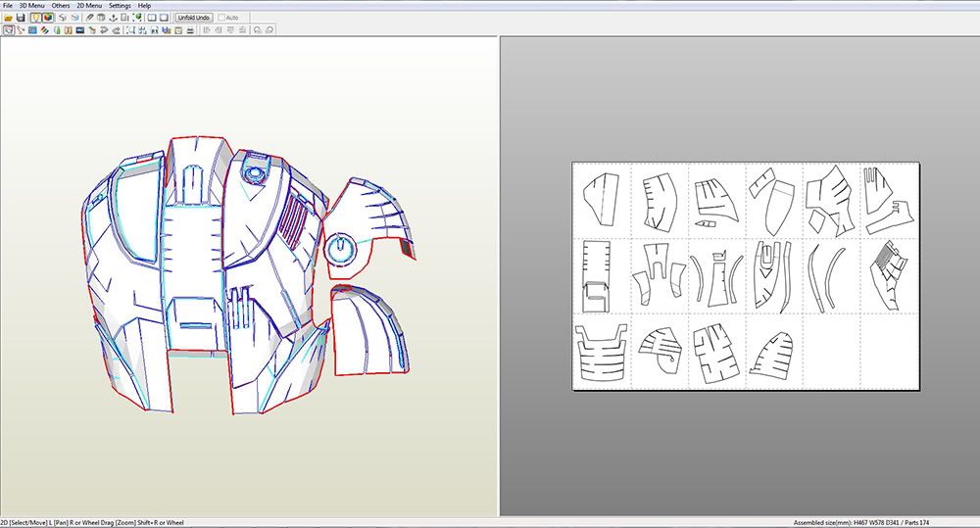Toggle the light bulb lighting icon

coord(35,18)
